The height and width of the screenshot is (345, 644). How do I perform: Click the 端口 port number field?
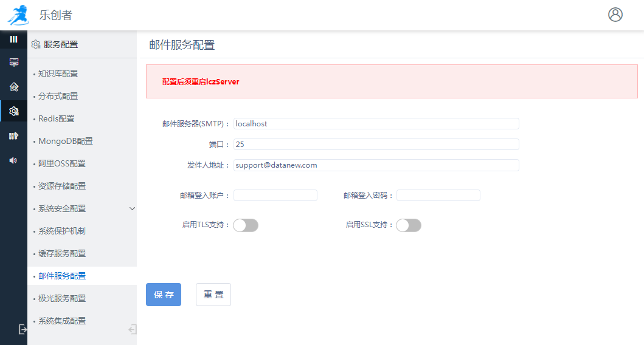(376, 144)
